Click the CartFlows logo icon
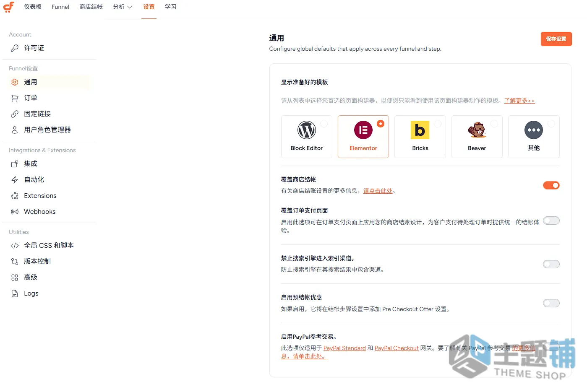The height and width of the screenshot is (392, 587). point(9,7)
